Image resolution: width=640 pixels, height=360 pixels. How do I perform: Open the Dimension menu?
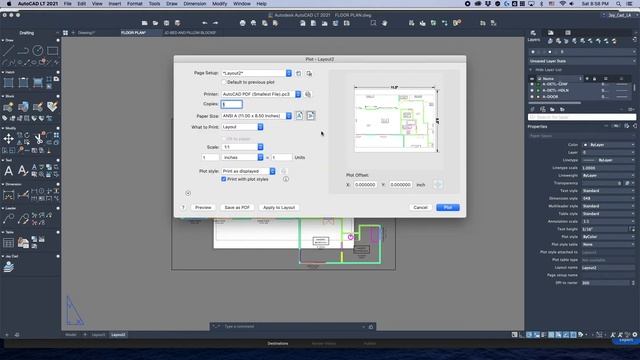195,4
